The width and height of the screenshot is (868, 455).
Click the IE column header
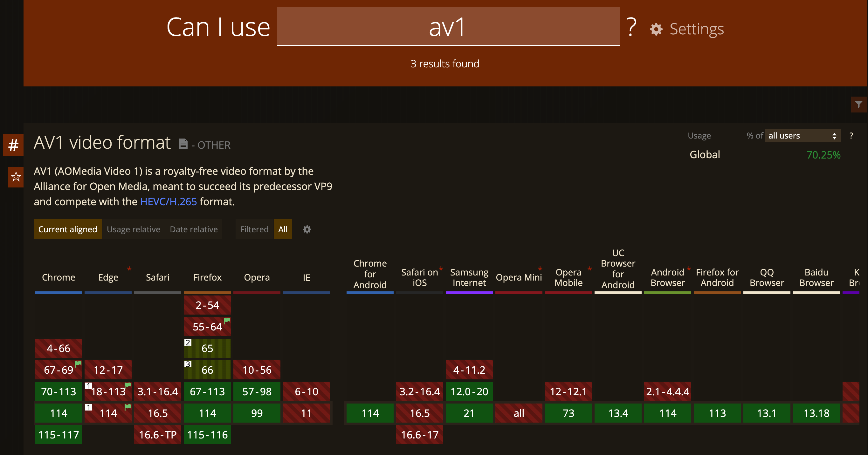coord(306,277)
